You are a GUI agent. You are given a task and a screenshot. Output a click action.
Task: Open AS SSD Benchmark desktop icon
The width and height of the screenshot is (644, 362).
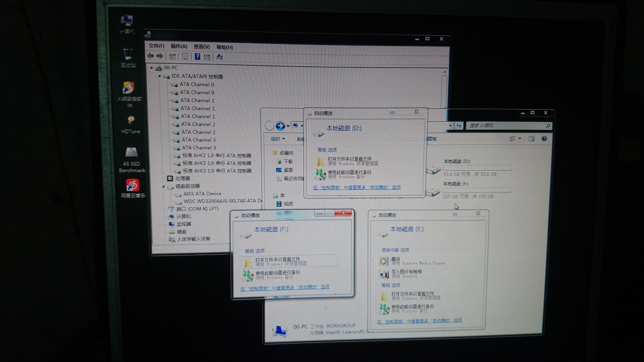132,160
